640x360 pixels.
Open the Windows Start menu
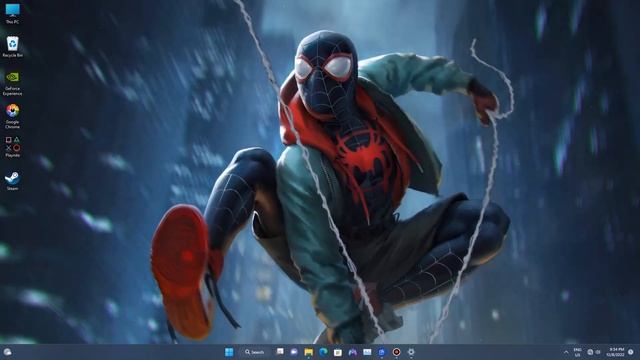[x=229, y=352]
